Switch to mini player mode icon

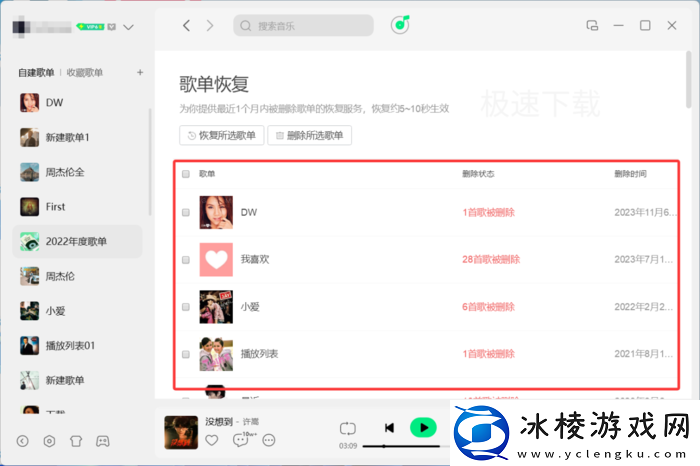click(x=592, y=25)
